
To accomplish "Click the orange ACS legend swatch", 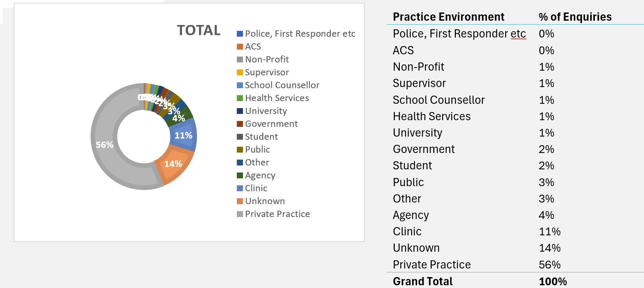I will click(x=240, y=47).
